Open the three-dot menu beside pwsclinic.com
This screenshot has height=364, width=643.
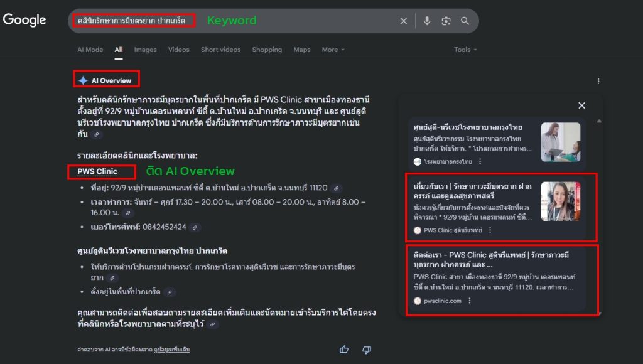click(470, 301)
